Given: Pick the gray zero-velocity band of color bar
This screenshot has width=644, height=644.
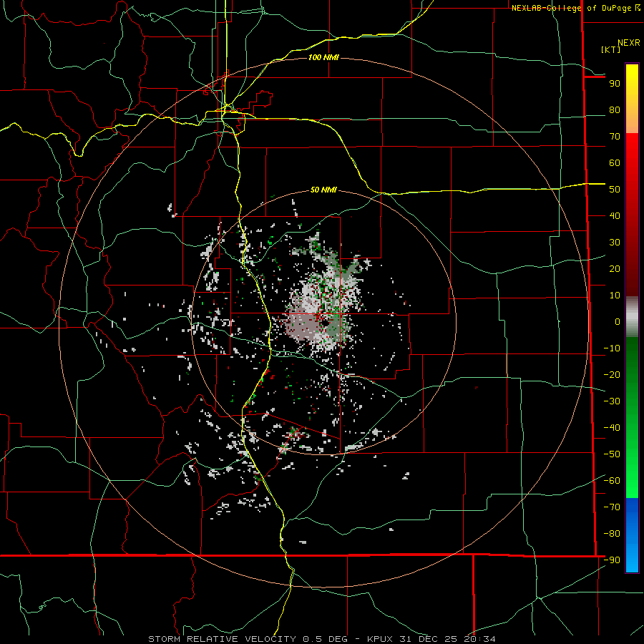Looking at the screenshot, I should [632, 317].
